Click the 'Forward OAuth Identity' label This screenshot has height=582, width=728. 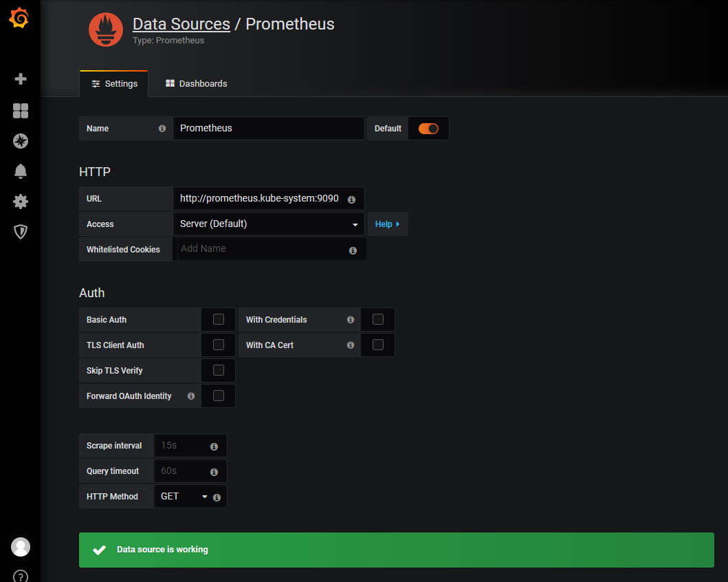[x=129, y=396]
